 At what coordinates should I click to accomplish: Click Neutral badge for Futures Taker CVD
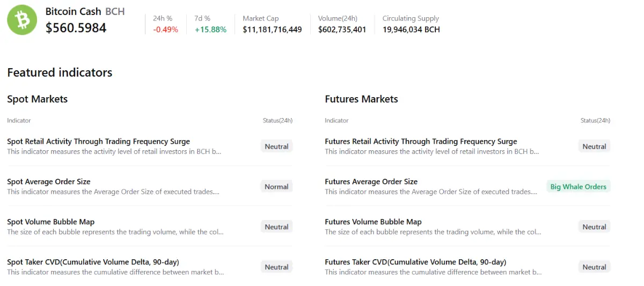pos(594,267)
